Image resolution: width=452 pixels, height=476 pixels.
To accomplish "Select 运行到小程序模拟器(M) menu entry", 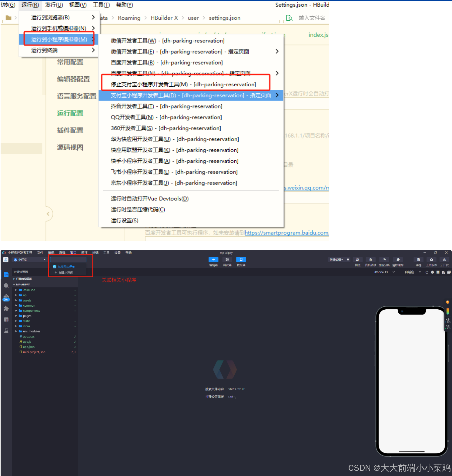I will [59, 39].
